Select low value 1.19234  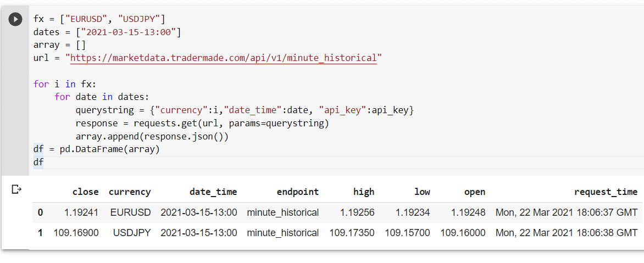413,212
